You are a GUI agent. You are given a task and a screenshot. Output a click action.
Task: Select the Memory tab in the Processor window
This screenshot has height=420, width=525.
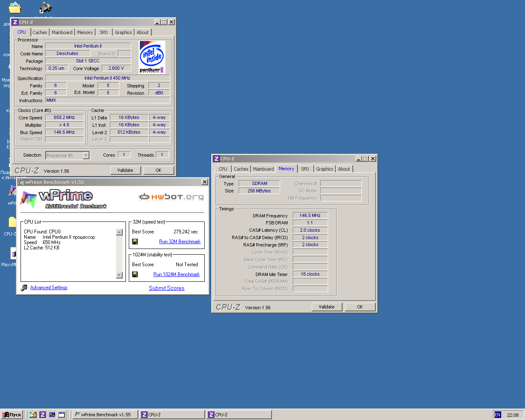pos(85,32)
